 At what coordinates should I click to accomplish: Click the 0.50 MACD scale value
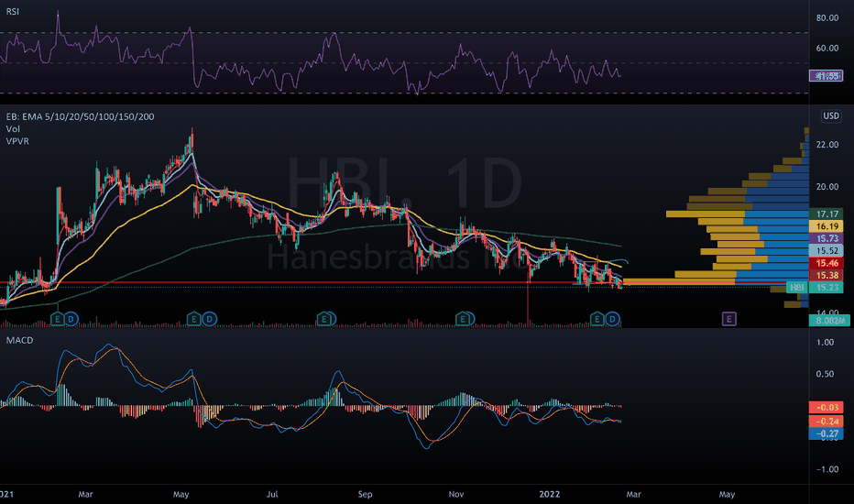(825, 374)
